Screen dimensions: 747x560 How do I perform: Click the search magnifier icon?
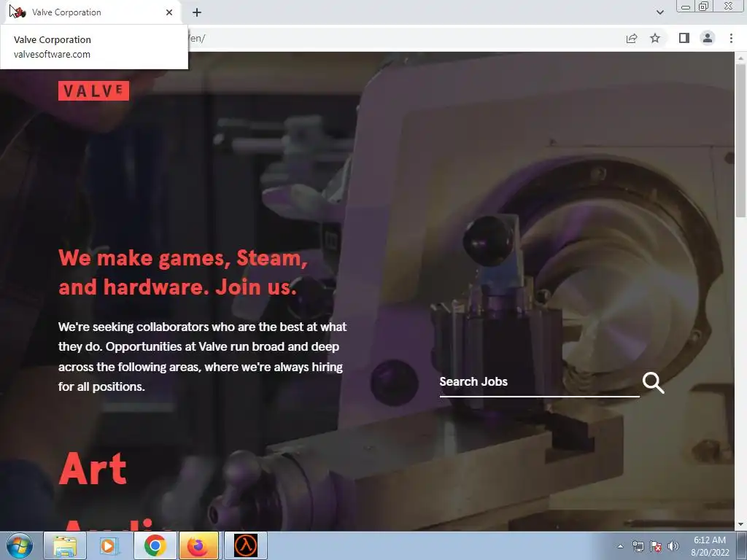pyautogui.click(x=653, y=382)
